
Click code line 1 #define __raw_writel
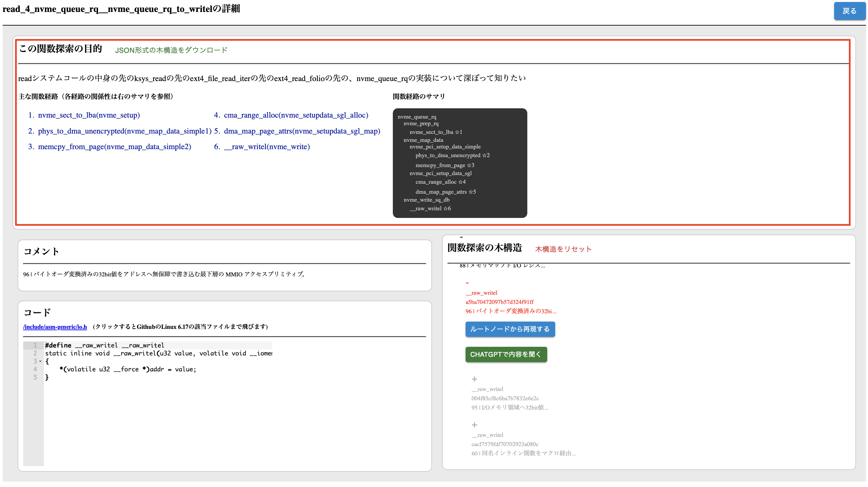pos(105,345)
